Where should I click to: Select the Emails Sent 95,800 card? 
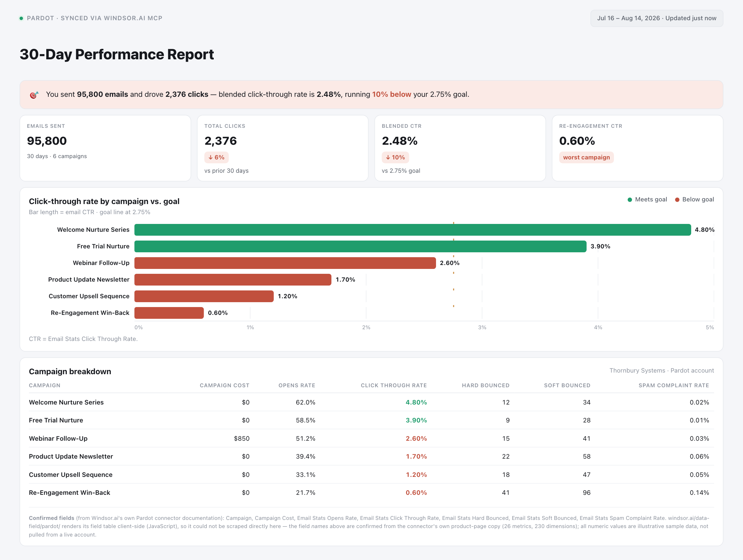(105, 148)
